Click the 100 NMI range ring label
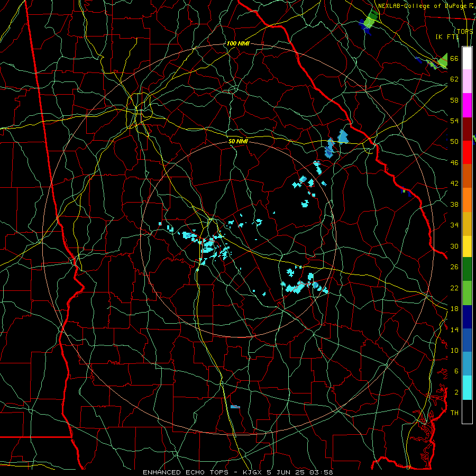The width and height of the screenshot is (476, 476). tap(238, 43)
